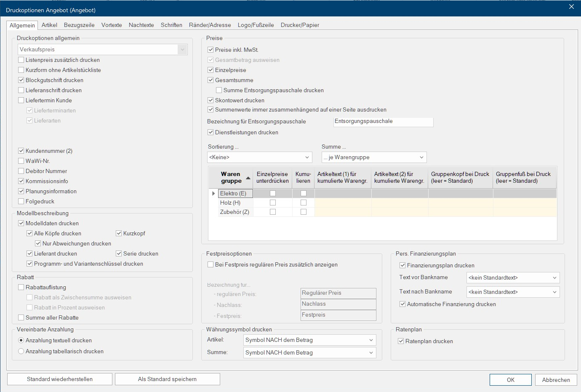Screen dimensions: 581x392
Task: Confirm with the OK button
Action: [511, 380]
